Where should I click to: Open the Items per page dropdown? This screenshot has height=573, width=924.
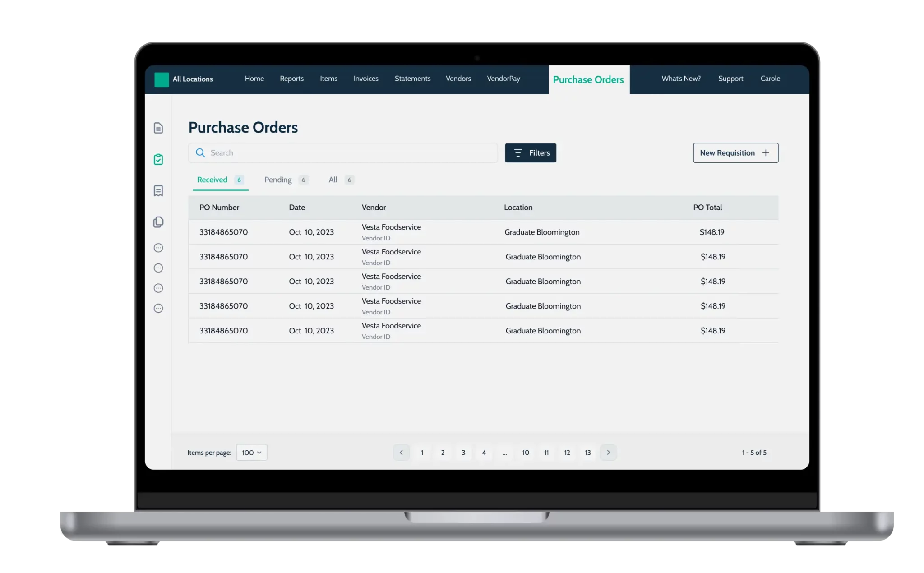coord(251,452)
